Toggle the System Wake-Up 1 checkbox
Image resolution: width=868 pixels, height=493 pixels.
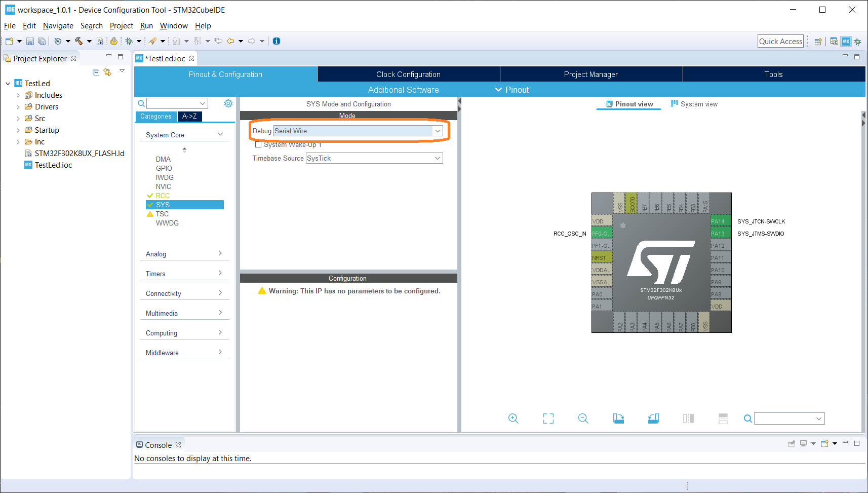(x=258, y=144)
